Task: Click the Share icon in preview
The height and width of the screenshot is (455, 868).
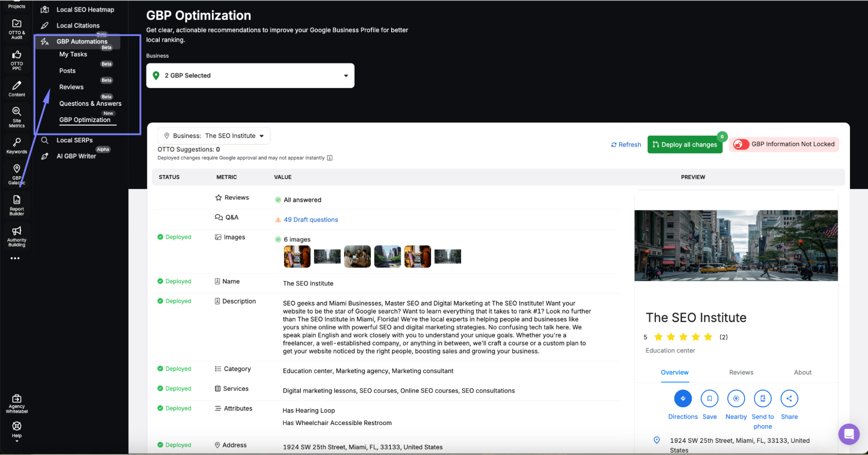Action: pyautogui.click(x=789, y=398)
